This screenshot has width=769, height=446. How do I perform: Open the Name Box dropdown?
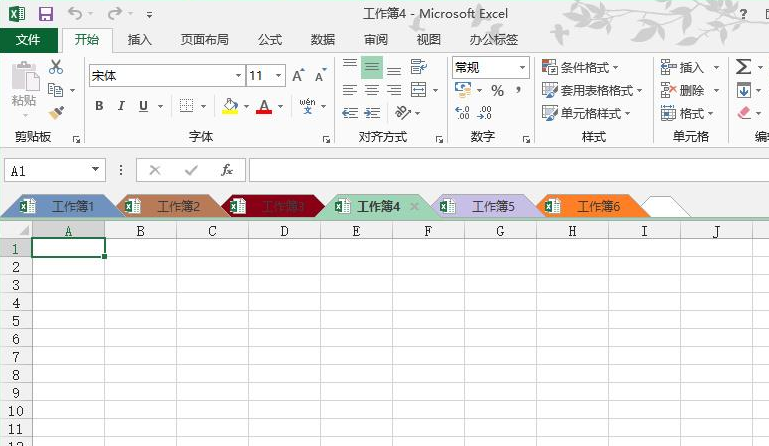click(x=95, y=170)
